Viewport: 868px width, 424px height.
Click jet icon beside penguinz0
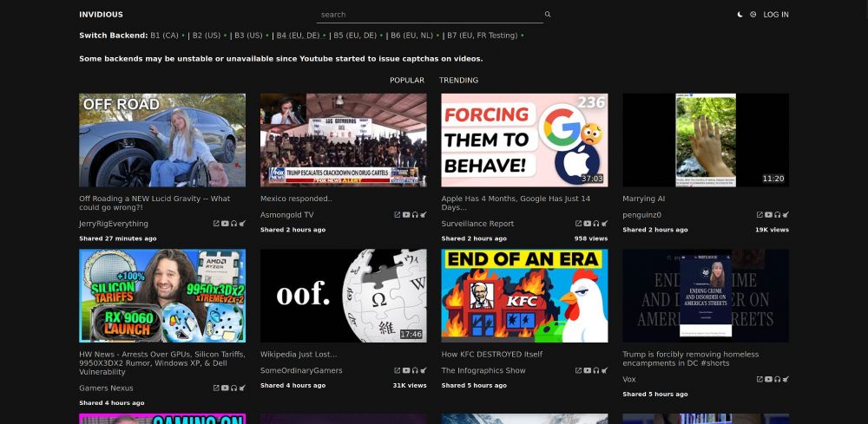point(785,214)
